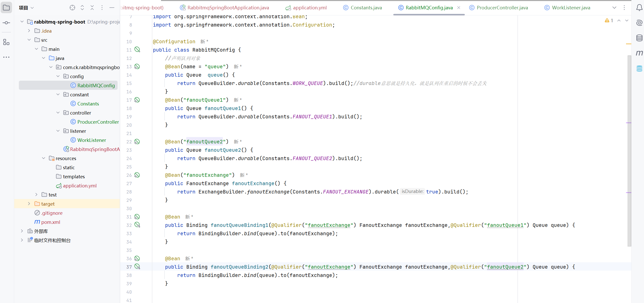Image resolution: width=644 pixels, height=303 pixels.
Task: Switch to the application.yml tab
Action: click(309, 8)
